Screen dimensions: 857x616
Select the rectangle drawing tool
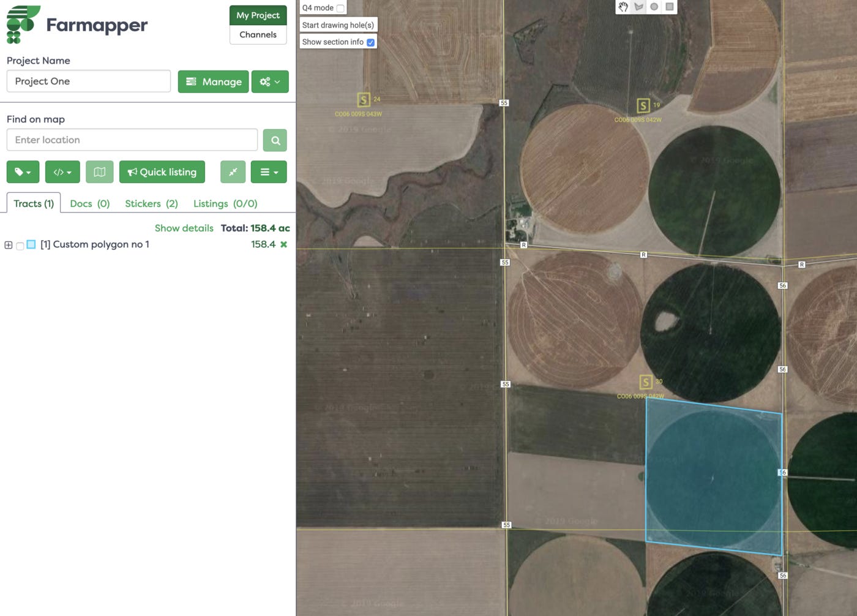pyautogui.click(x=670, y=7)
